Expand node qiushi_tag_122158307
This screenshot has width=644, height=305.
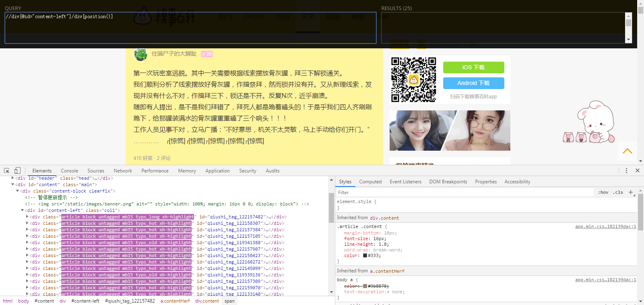pos(27,223)
